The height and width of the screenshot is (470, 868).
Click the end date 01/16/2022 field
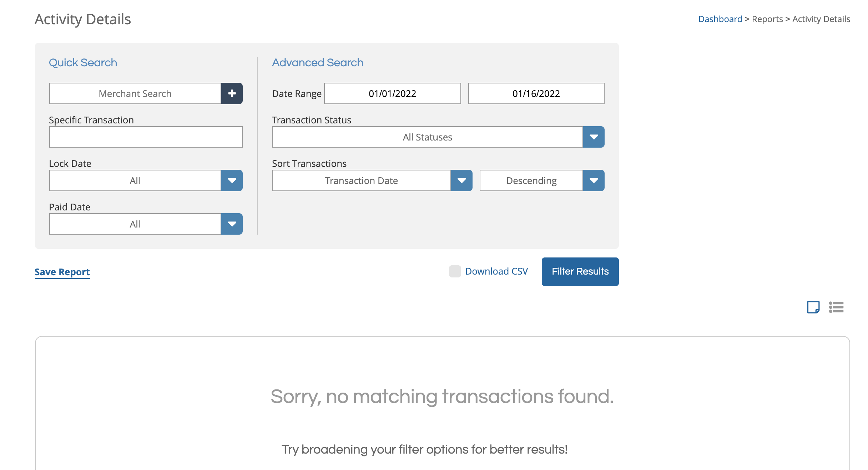(536, 93)
